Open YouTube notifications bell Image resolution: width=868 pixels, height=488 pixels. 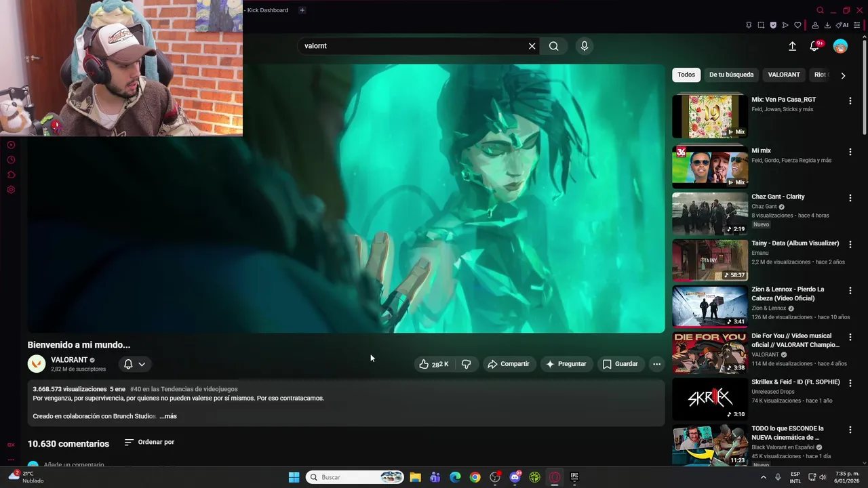[x=814, y=46]
